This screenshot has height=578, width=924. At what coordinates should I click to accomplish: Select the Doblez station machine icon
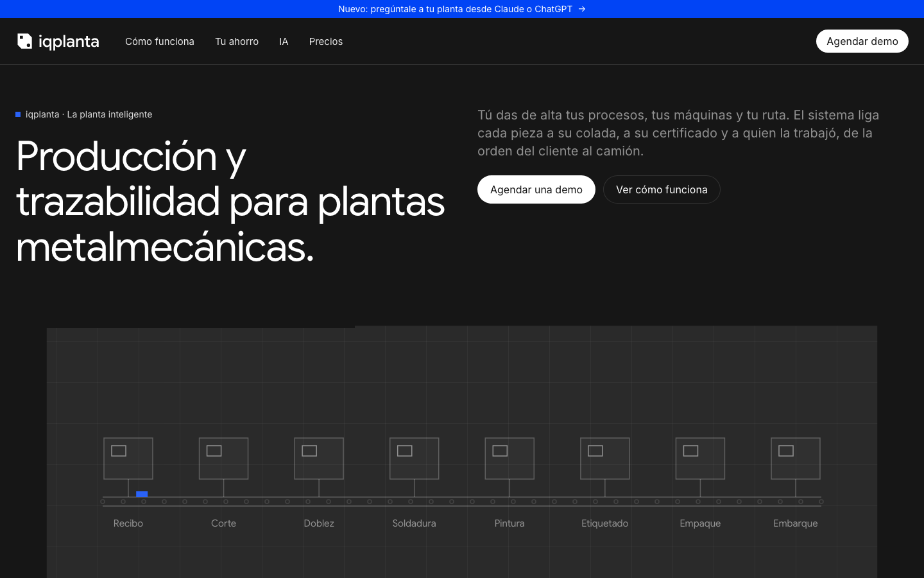tap(319, 459)
